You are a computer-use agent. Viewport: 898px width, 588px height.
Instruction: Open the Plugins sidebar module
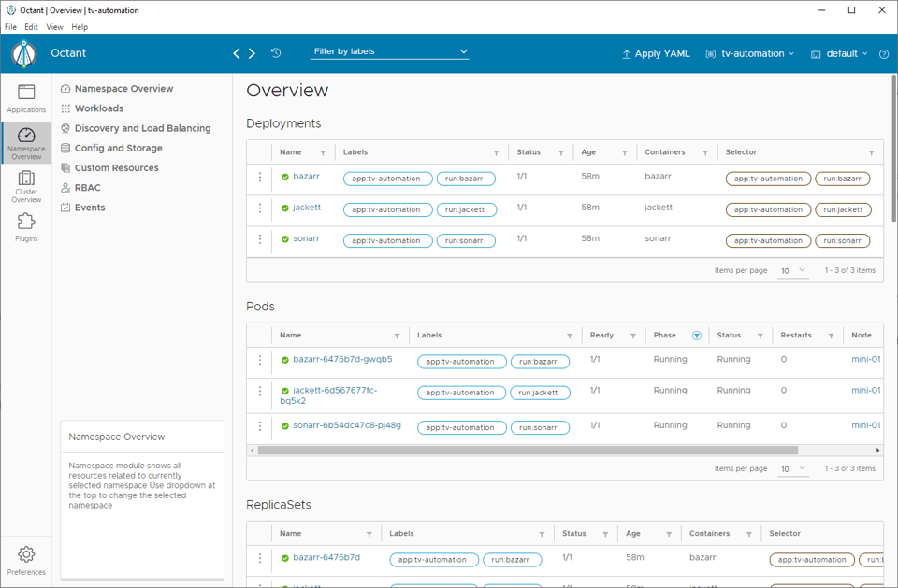pos(26,227)
